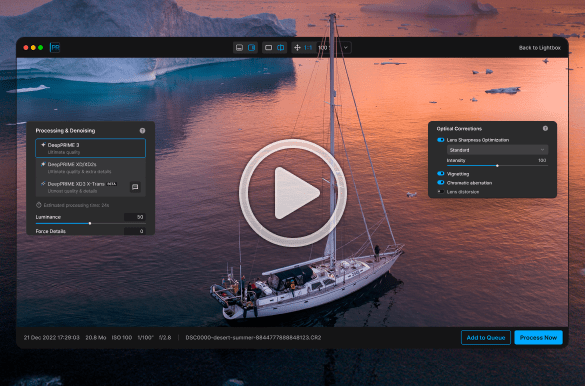Open help for Optical Corrections panel
Image resolution: width=585 pixels, height=386 pixels.
pyautogui.click(x=545, y=128)
